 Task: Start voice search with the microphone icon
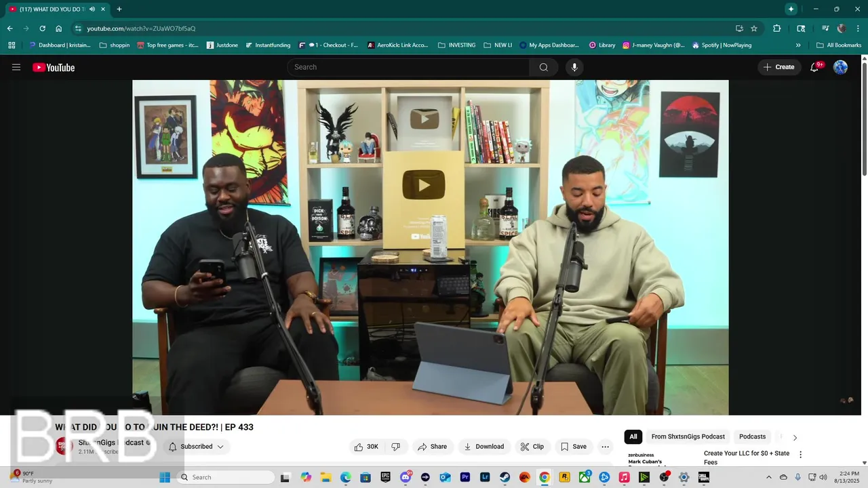point(574,67)
